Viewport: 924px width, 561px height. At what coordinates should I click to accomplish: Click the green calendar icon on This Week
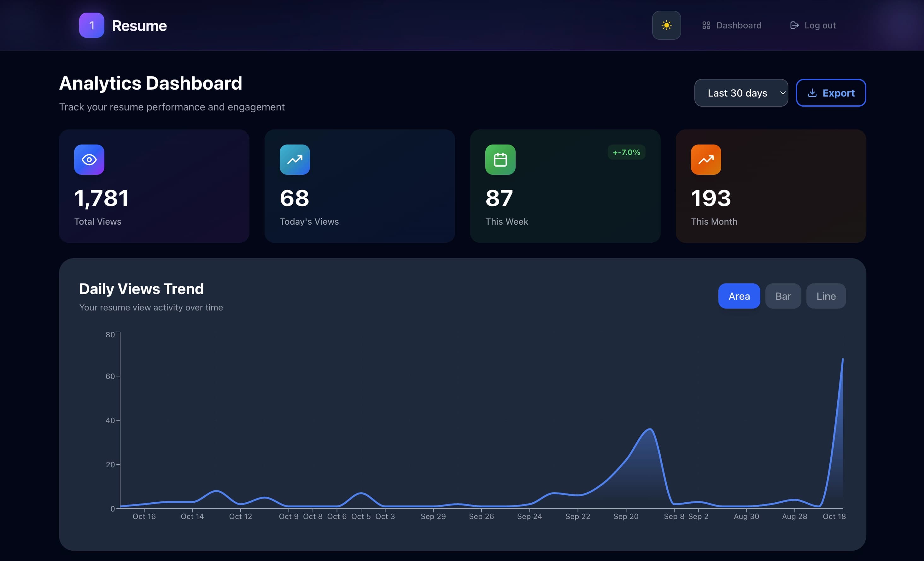tap(500, 159)
